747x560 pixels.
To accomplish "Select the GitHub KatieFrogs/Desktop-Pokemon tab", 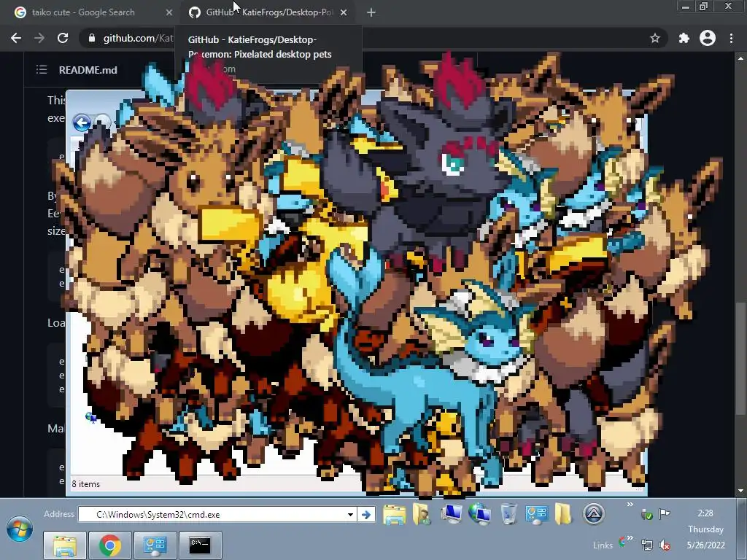I will [x=269, y=13].
